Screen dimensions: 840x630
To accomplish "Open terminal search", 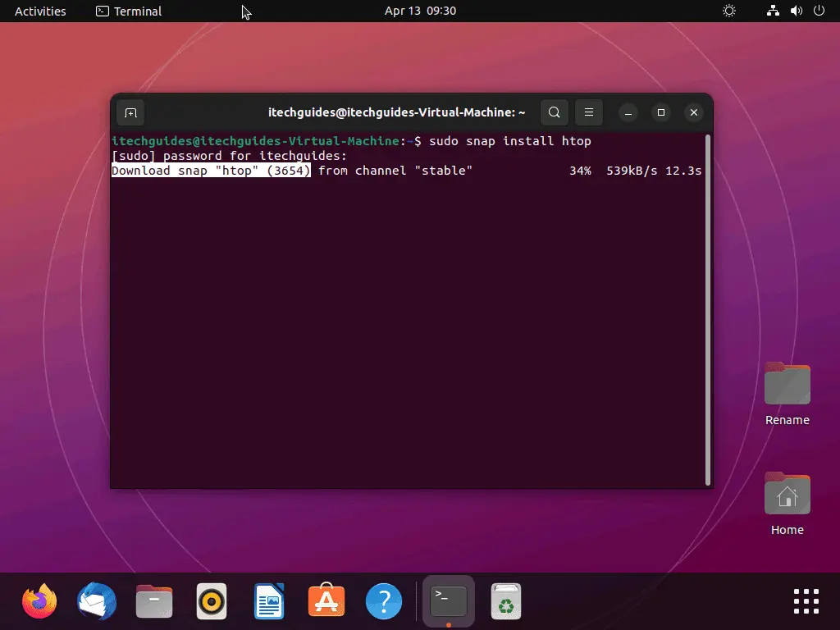I will 555,112.
